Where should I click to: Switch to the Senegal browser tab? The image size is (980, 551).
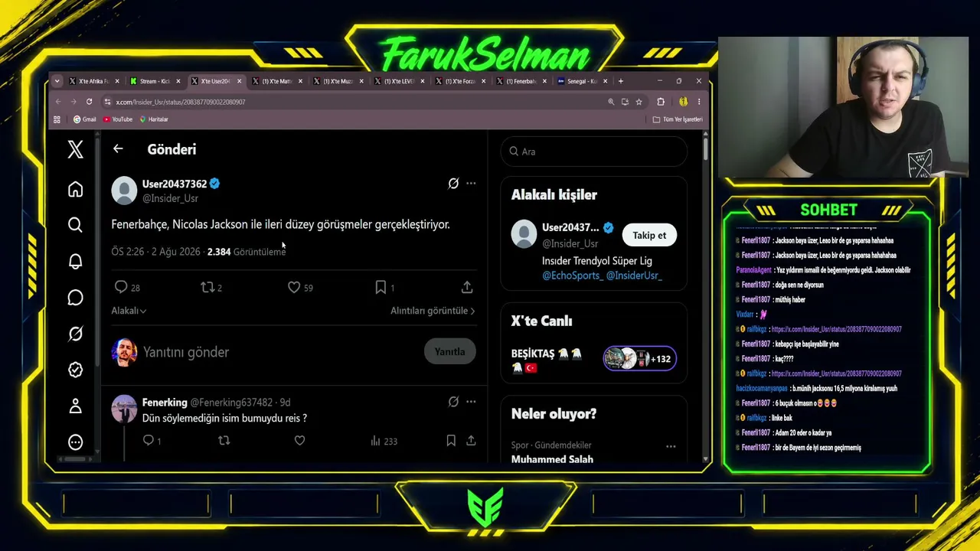[583, 81]
